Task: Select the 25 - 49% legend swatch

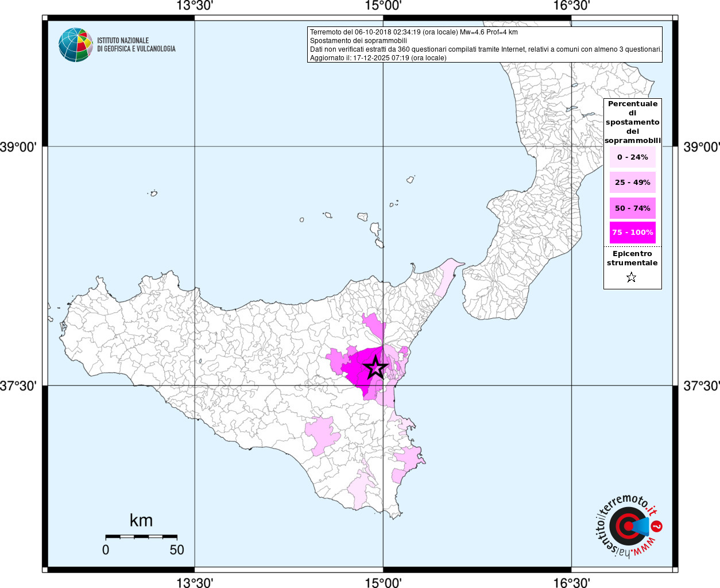Action: pos(633,182)
